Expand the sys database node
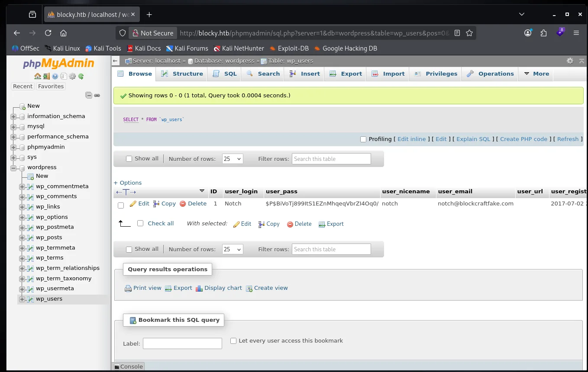The image size is (588, 372). pyautogui.click(x=13, y=158)
